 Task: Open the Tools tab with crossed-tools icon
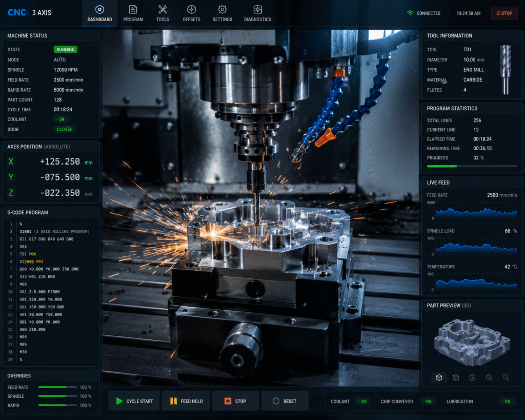(163, 13)
